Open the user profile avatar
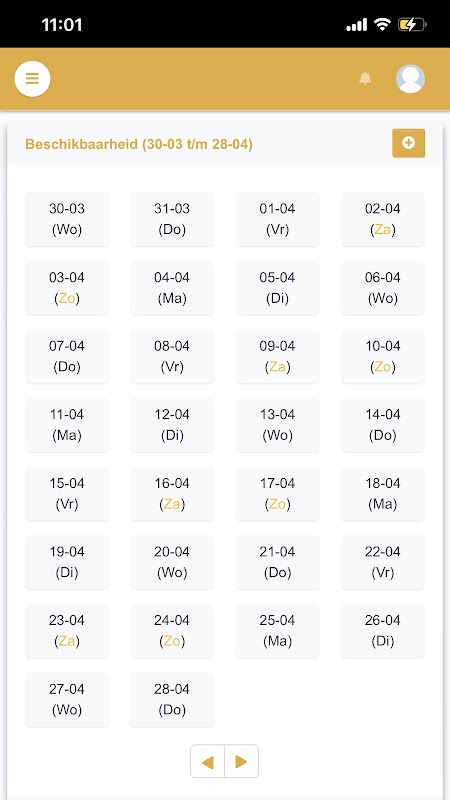Image resolution: width=450 pixels, height=800 pixels. click(x=410, y=79)
